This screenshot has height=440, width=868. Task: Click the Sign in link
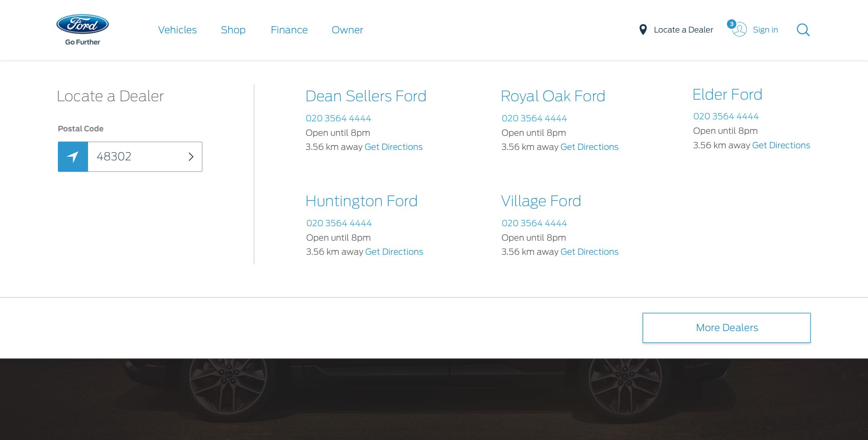pos(765,30)
